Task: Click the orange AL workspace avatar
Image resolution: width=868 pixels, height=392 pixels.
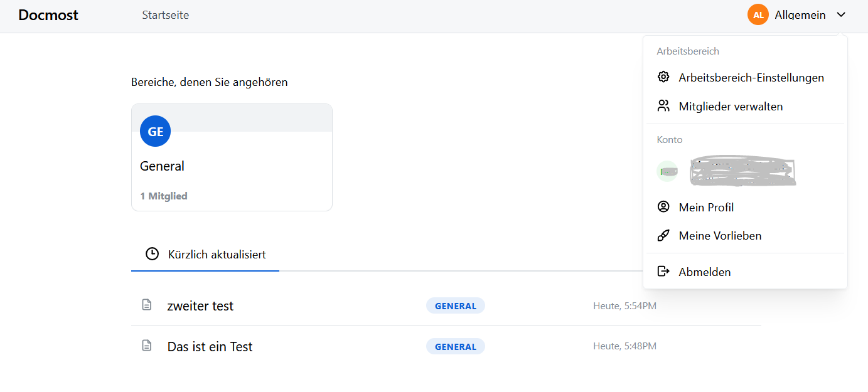Action: [x=758, y=15]
